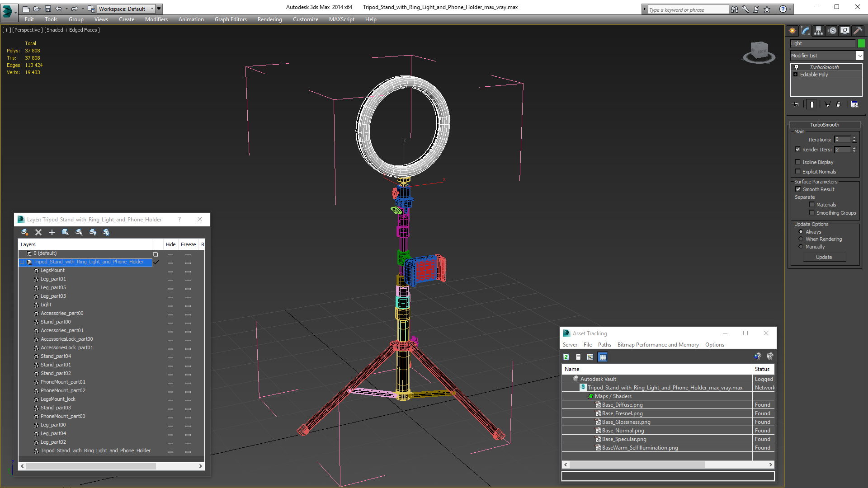Open the Hierarchy command panel tab

(818, 31)
